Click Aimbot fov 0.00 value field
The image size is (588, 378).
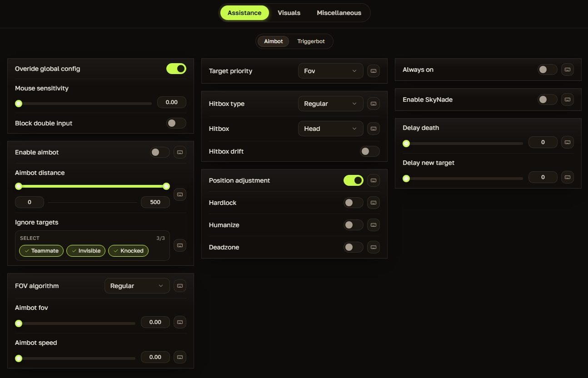155,322
